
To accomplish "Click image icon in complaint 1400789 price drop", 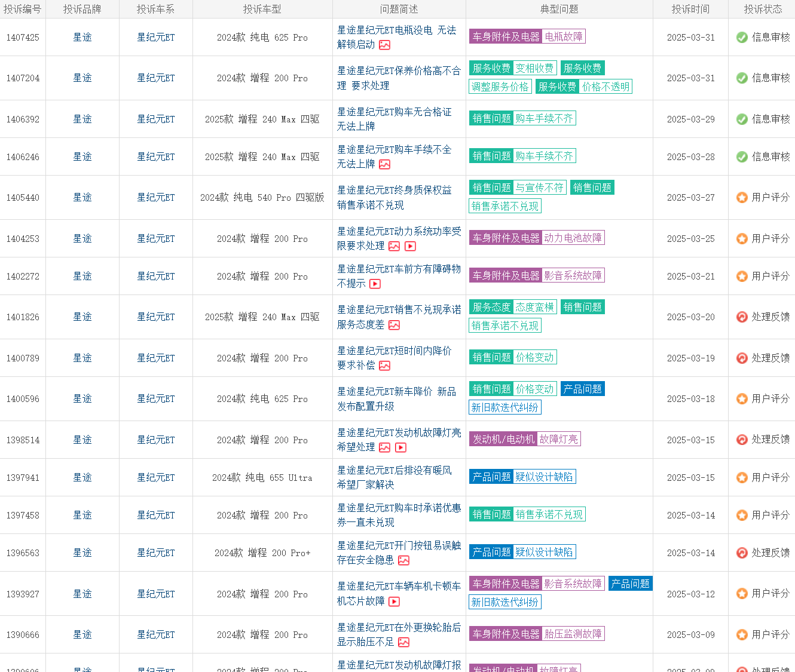I will coord(384,366).
